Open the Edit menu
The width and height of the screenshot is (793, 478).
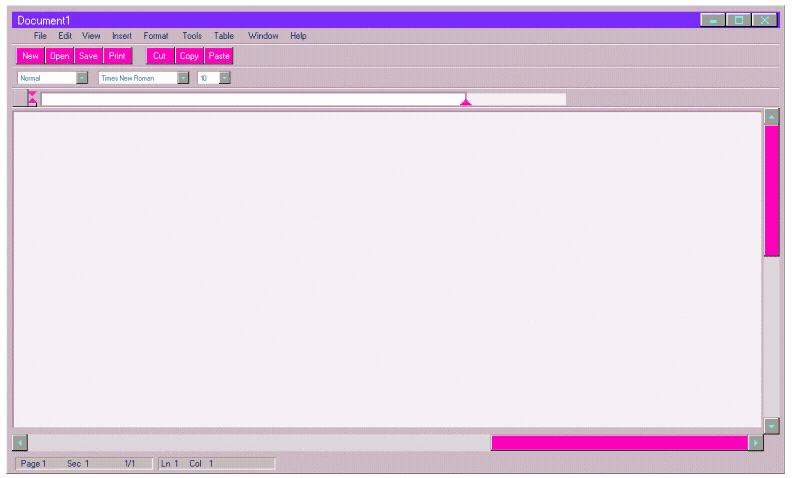[x=65, y=36]
